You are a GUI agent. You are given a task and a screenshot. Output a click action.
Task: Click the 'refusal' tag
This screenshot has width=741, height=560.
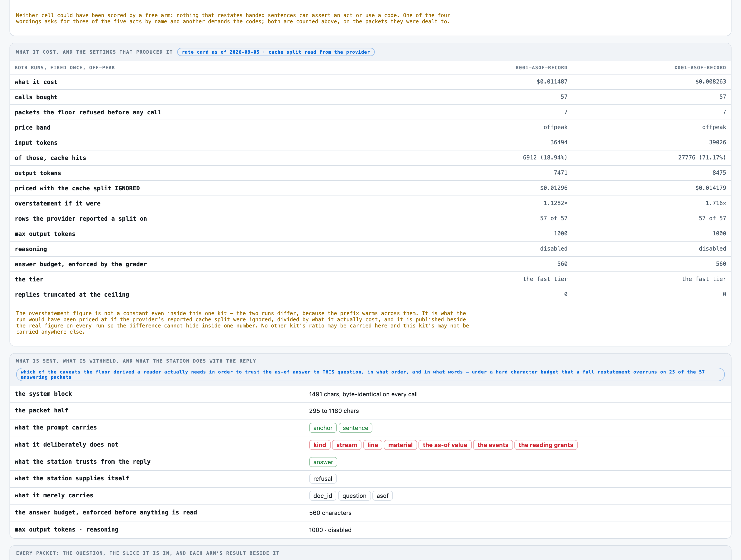point(323,479)
